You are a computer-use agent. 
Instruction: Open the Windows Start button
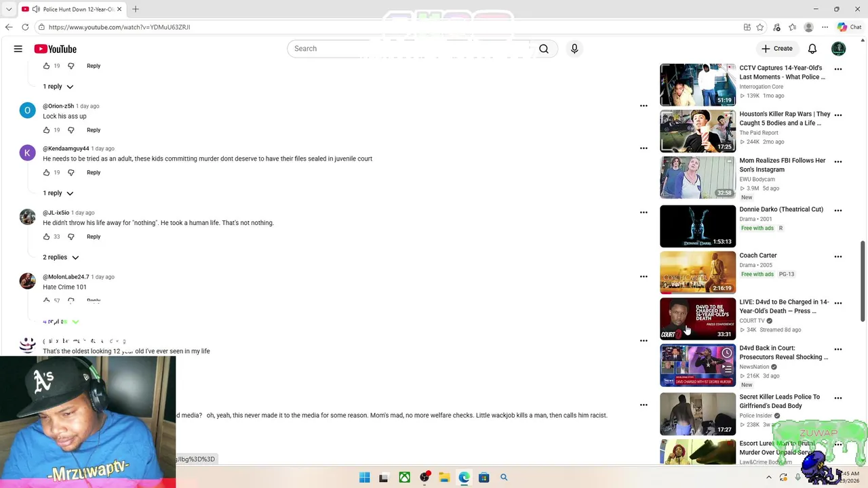365,477
